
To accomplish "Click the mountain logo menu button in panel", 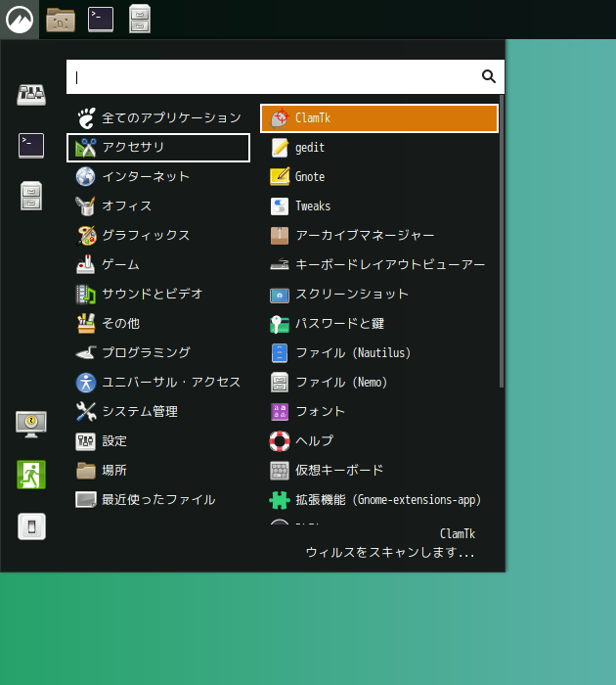I will (19, 20).
